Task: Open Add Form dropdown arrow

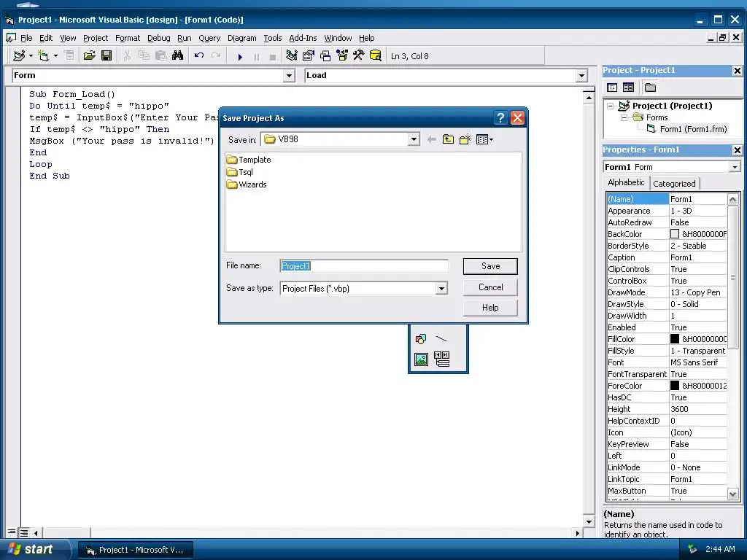Action: 55,55
